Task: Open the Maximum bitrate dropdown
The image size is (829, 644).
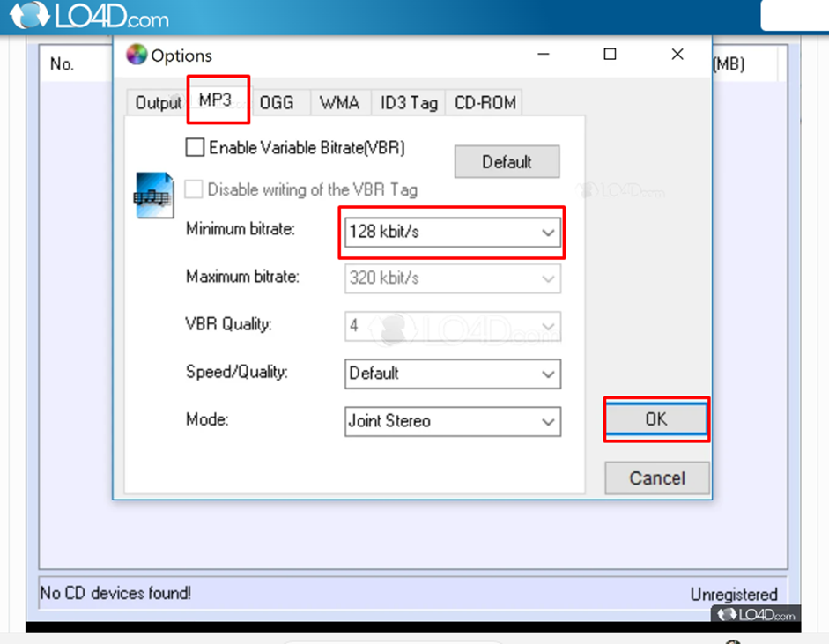Action: [452, 278]
